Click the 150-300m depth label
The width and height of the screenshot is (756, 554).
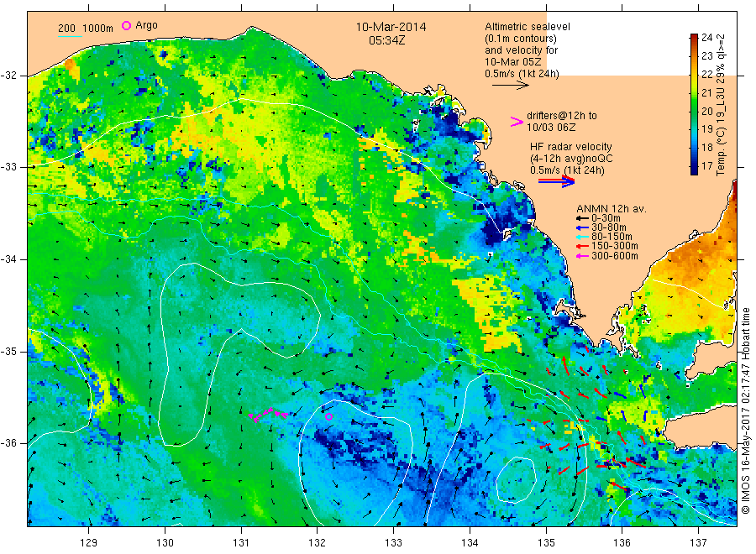click(x=614, y=246)
